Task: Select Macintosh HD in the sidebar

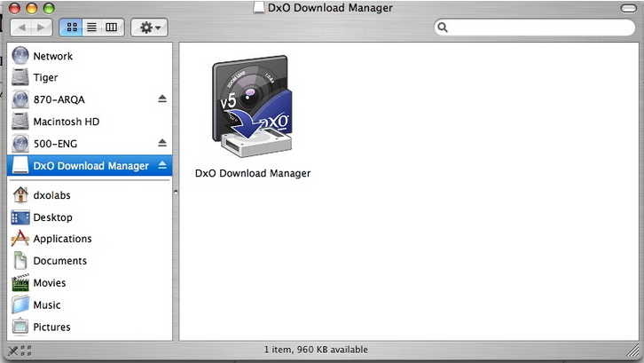Action: pos(66,122)
